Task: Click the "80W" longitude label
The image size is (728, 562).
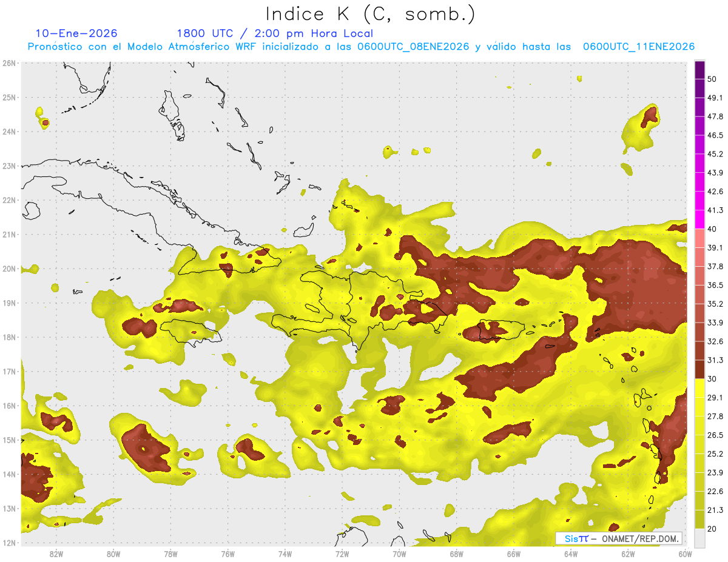Action: pyautogui.click(x=113, y=554)
